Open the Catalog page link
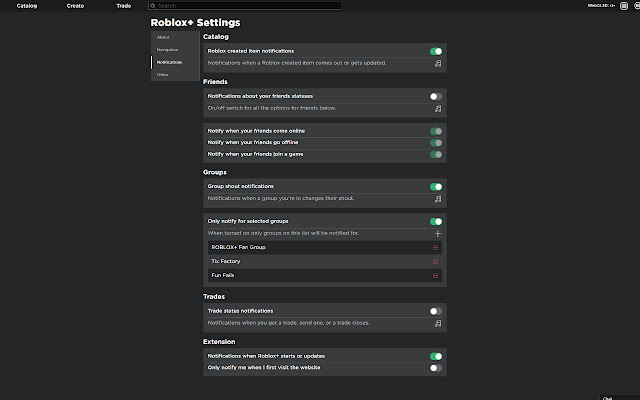The height and width of the screenshot is (400, 640). click(x=27, y=6)
